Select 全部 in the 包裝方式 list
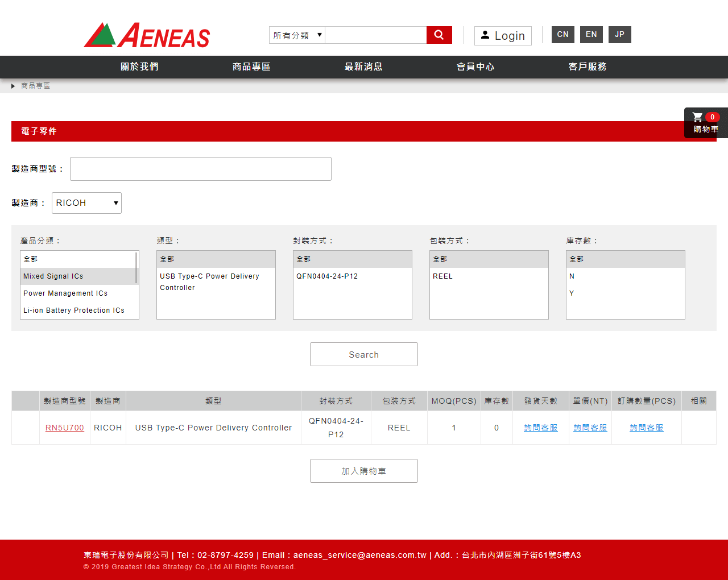 [489, 259]
